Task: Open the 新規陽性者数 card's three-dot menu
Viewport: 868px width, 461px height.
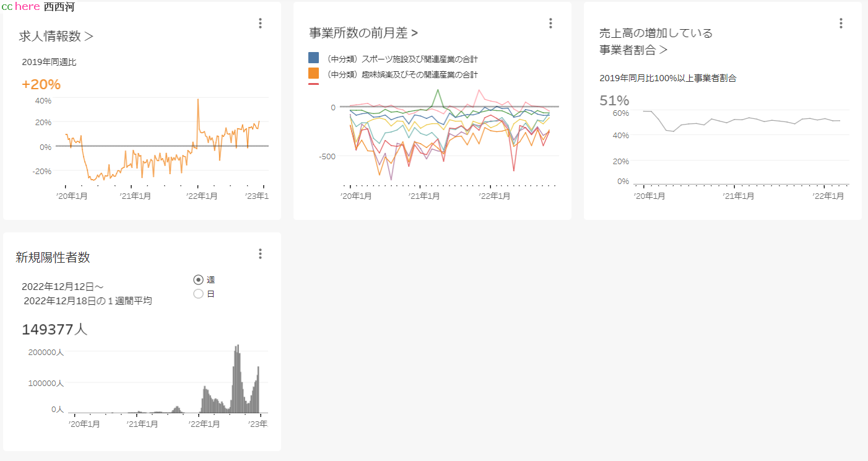Action: click(260, 253)
